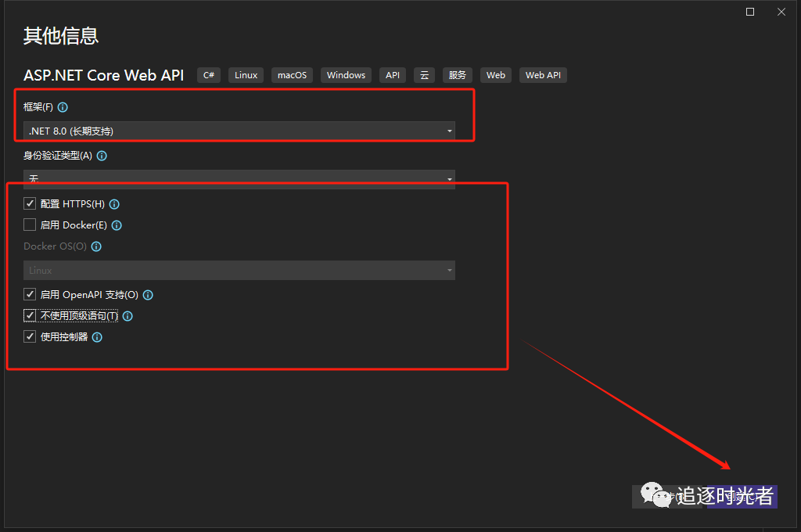Image resolution: width=801 pixels, height=532 pixels.
Task: Open the 框架 dropdown showing .NET 8.0
Action: [239, 131]
